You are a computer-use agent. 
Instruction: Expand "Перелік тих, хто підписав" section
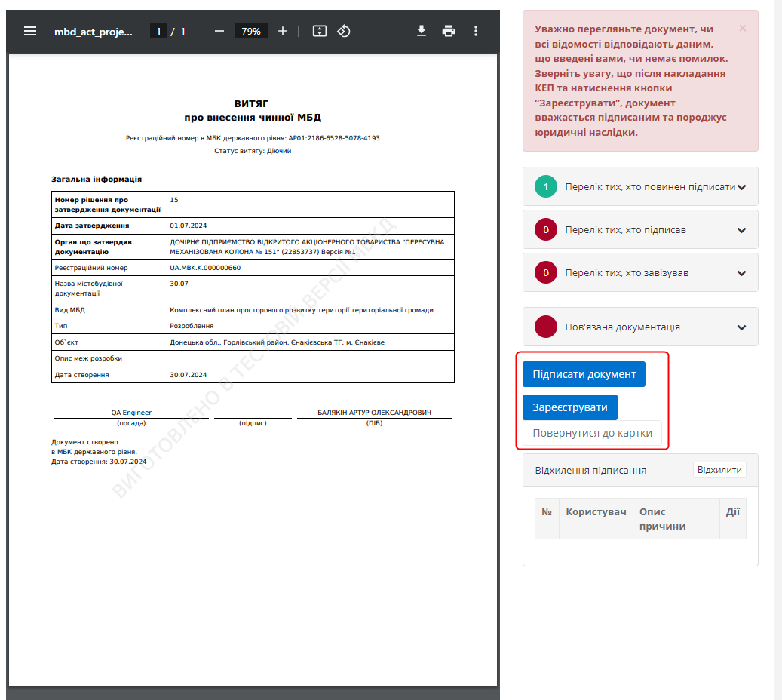coord(741,230)
